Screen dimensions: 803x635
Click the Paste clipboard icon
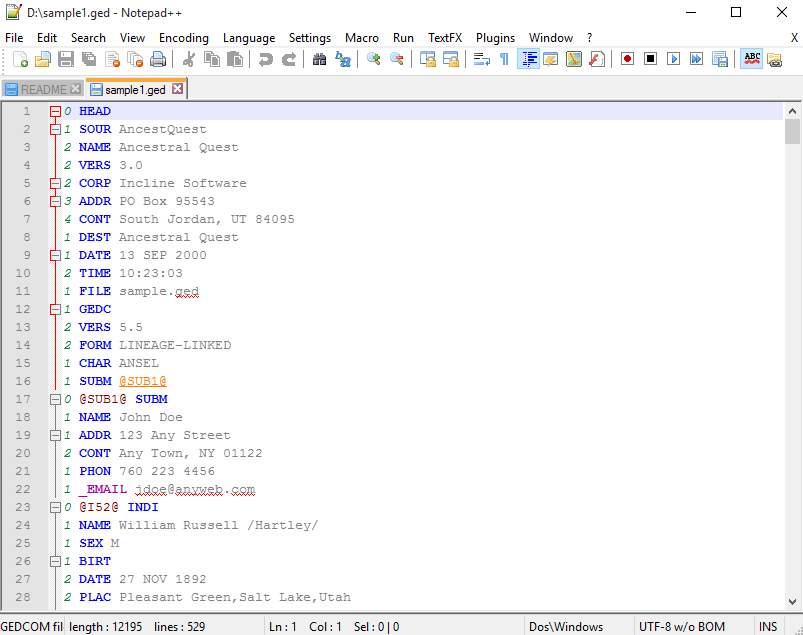pos(235,59)
